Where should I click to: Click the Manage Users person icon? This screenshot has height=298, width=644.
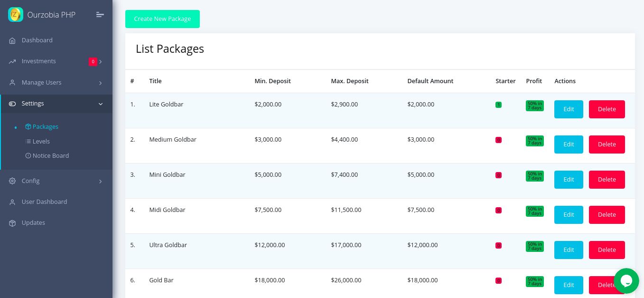12,83
